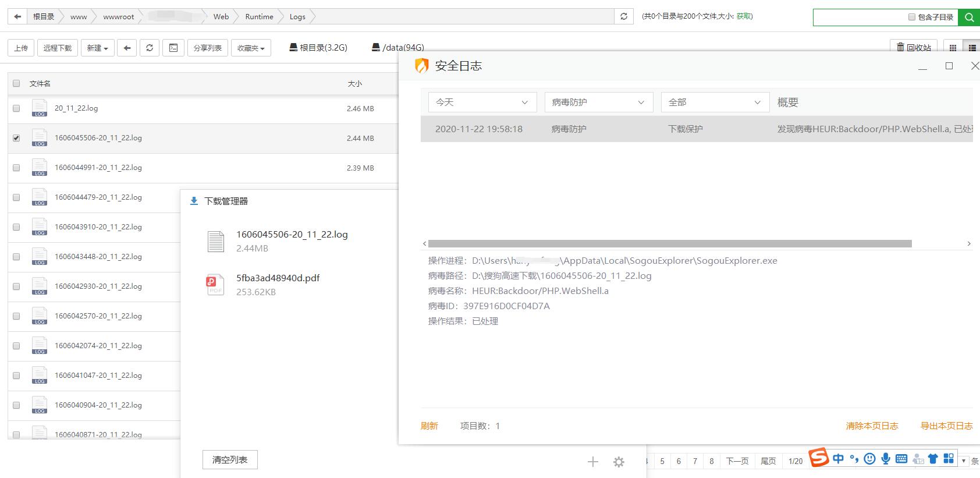The width and height of the screenshot is (980, 478).
Task: Toggle the punctuation mode icon on the IME bar
Action: pyautogui.click(x=854, y=459)
